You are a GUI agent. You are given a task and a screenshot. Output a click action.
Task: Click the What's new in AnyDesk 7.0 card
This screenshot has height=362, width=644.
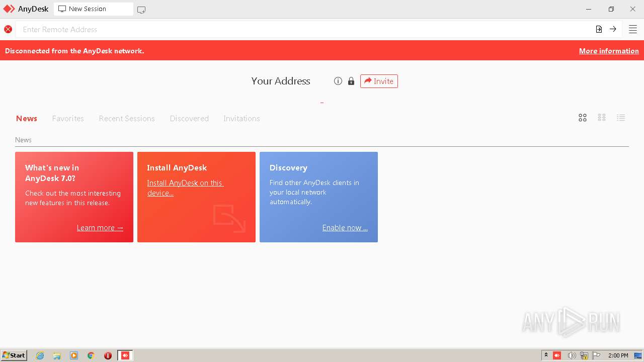(x=74, y=197)
